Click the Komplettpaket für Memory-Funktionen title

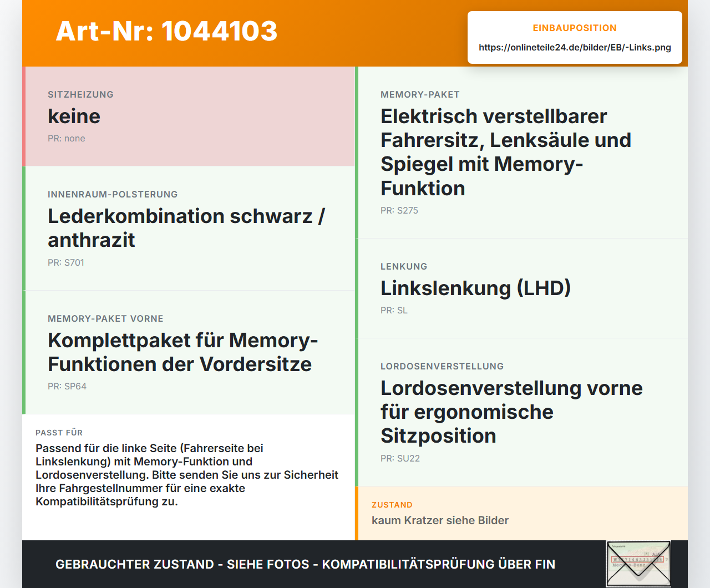click(182, 352)
